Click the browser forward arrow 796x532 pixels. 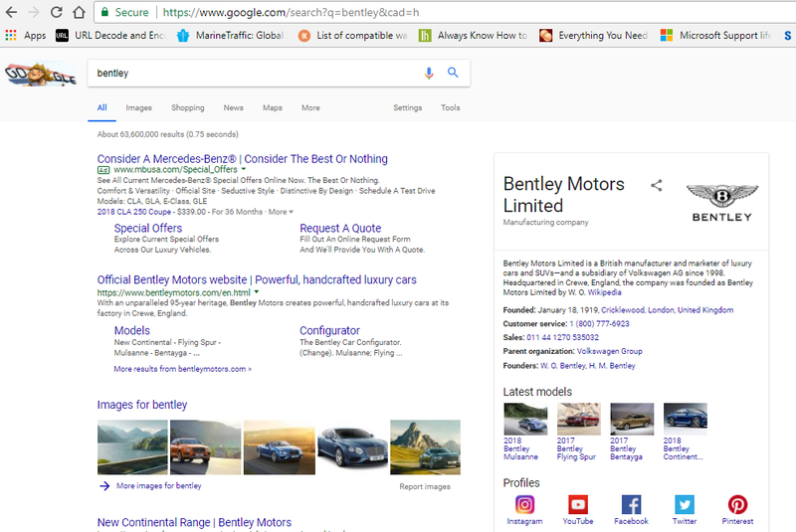coord(34,12)
